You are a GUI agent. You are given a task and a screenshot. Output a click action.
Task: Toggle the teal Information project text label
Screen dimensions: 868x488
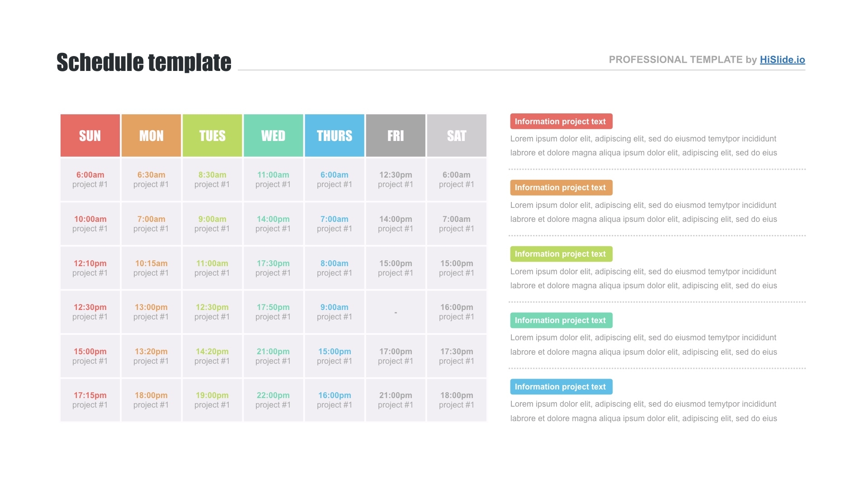[560, 320]
